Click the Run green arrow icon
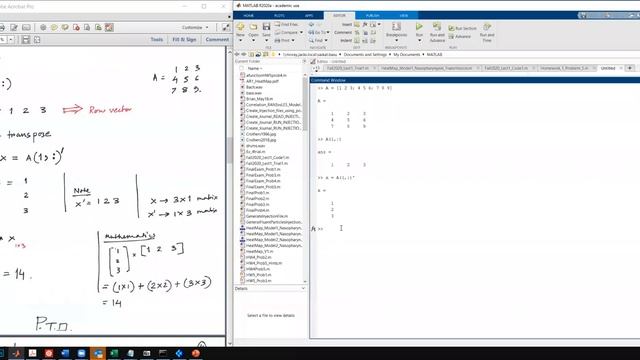Screen dimensions: 640x360 (419, 27)
